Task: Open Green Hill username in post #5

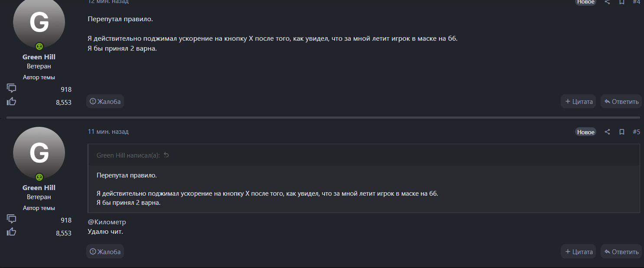Action: point(39,187)
